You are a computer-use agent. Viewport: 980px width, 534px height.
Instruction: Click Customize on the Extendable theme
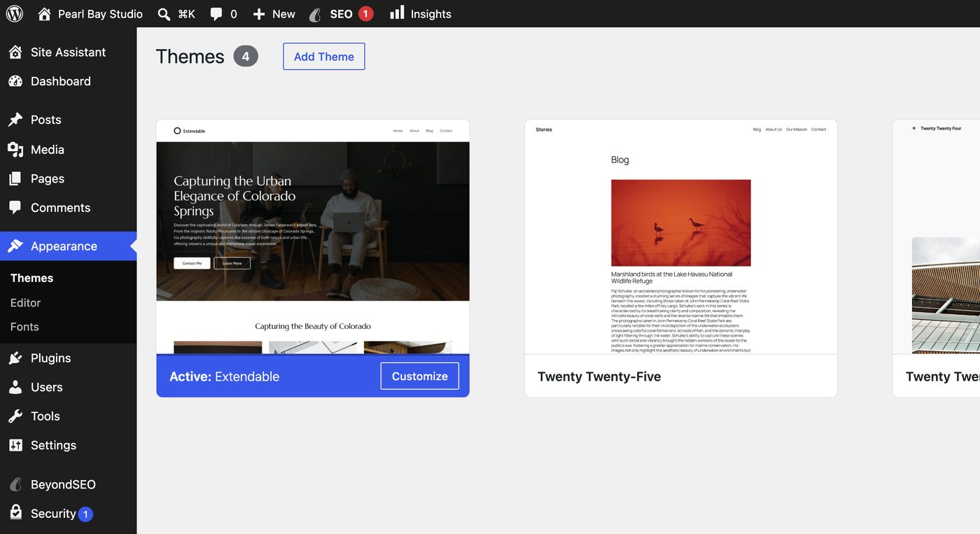[420, 376]
